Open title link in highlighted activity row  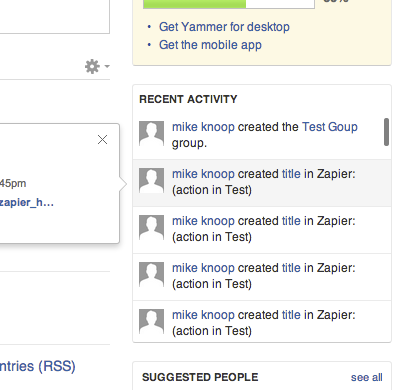[x=291, y=174]
